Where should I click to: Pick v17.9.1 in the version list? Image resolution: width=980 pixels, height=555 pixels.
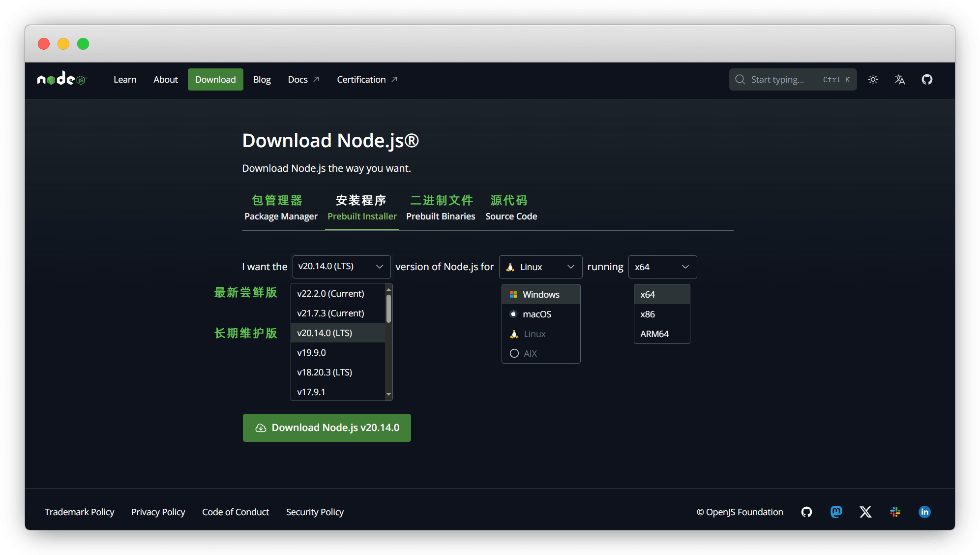338,392
